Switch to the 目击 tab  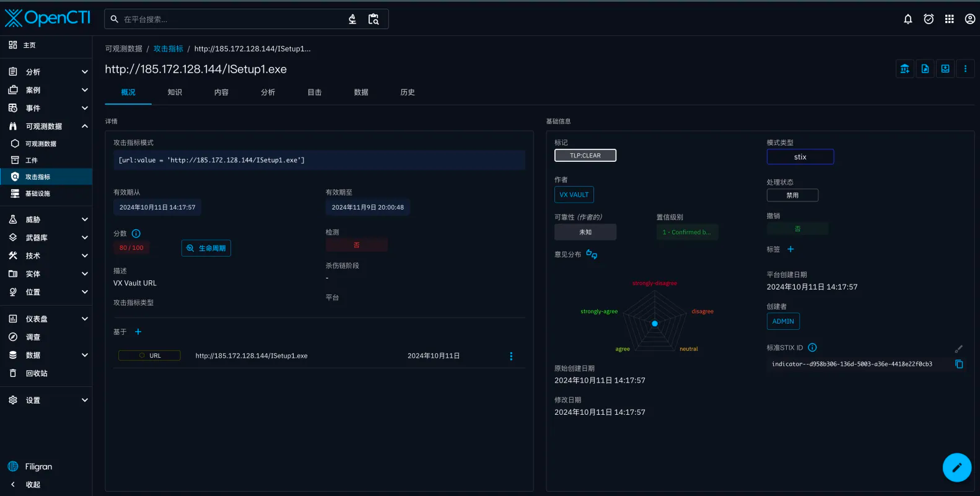(315, 92)
